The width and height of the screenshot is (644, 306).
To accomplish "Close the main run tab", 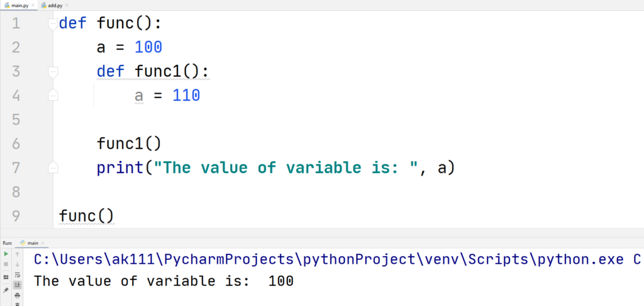I will (x=43, y=243).
